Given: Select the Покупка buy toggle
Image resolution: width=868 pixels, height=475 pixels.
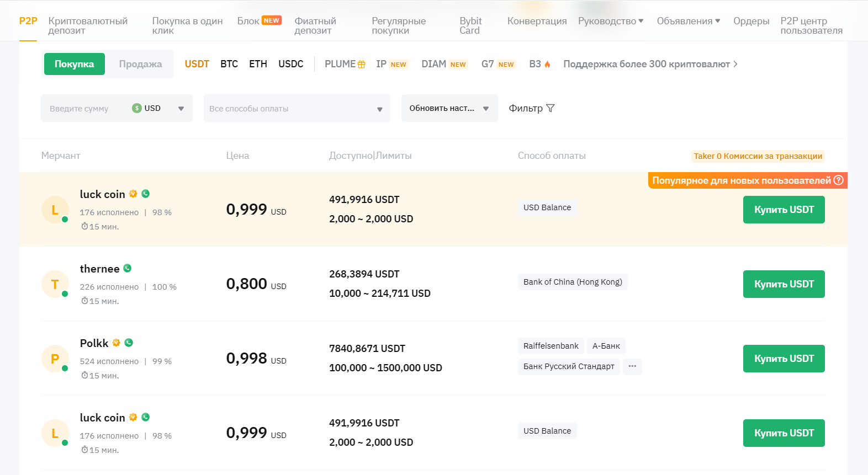Looking at the screenshot, I should click(74, 64).
